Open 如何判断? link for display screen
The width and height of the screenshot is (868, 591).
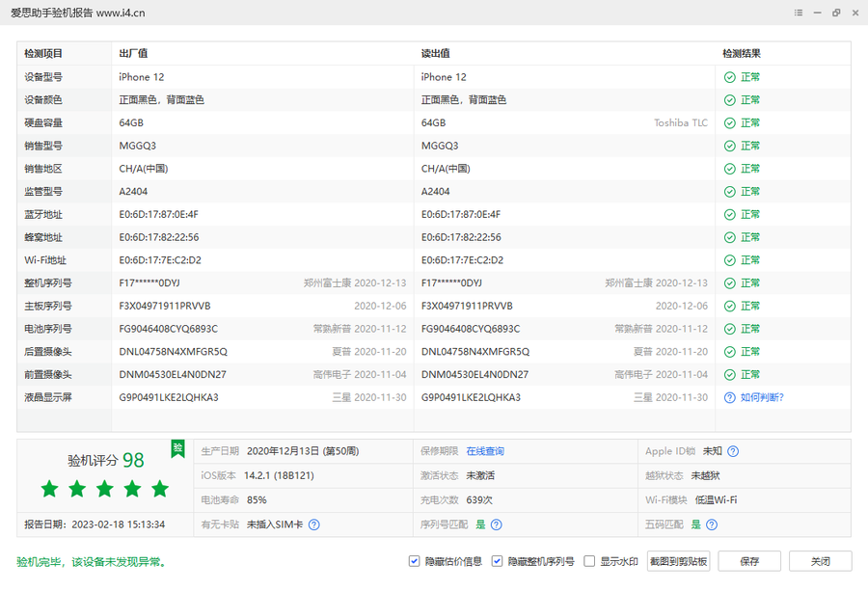click(762, 397)
